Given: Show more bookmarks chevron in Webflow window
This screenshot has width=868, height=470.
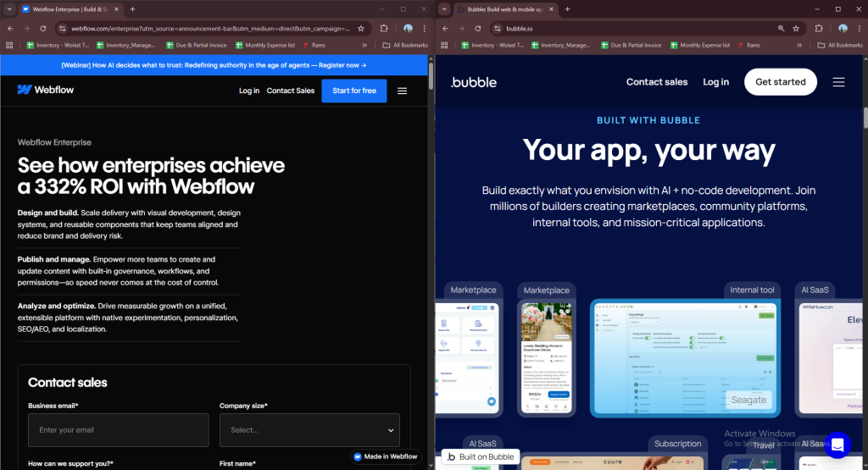Looking at the screenshot, I should 364,46.
